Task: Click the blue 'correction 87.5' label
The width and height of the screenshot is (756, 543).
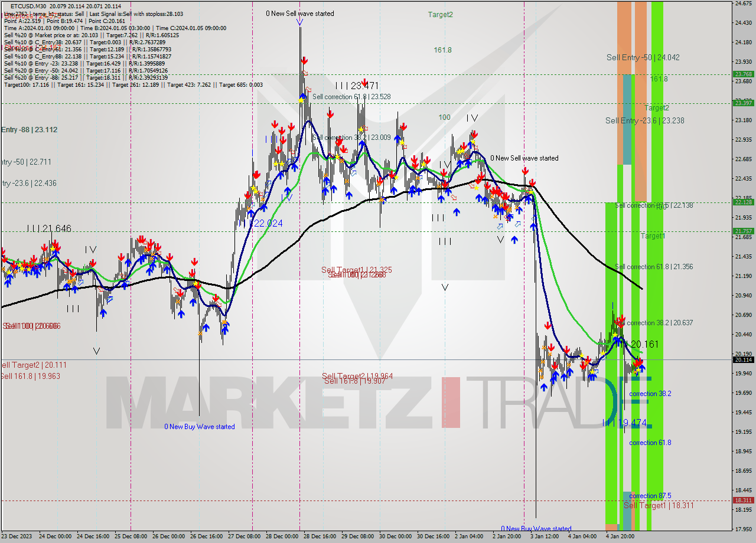Action: [x=650, y=496]
